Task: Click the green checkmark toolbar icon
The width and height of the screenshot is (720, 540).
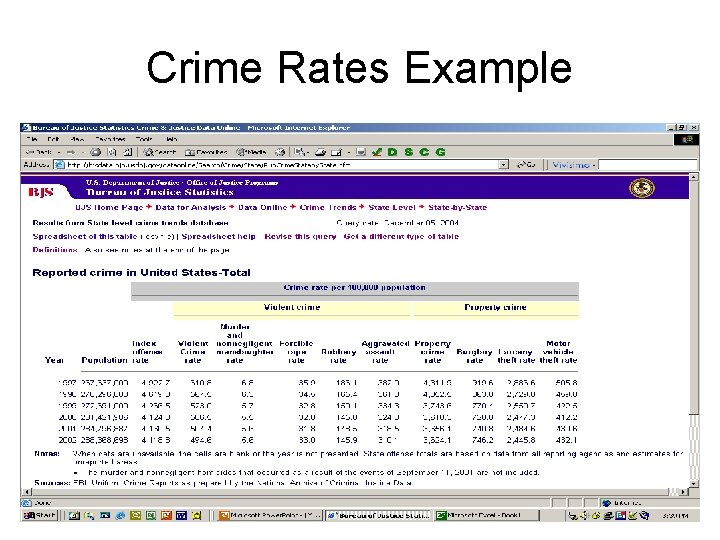Action: tap(377, 152)
